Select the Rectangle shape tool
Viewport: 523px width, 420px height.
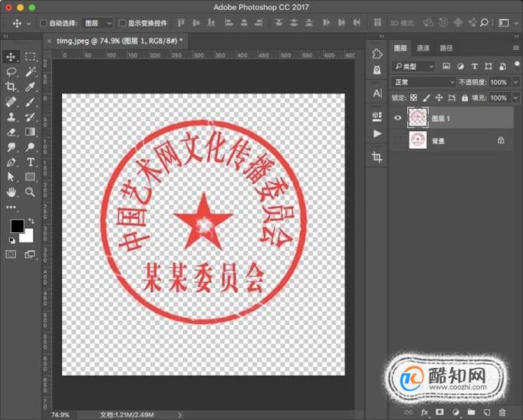pos(30,177)
